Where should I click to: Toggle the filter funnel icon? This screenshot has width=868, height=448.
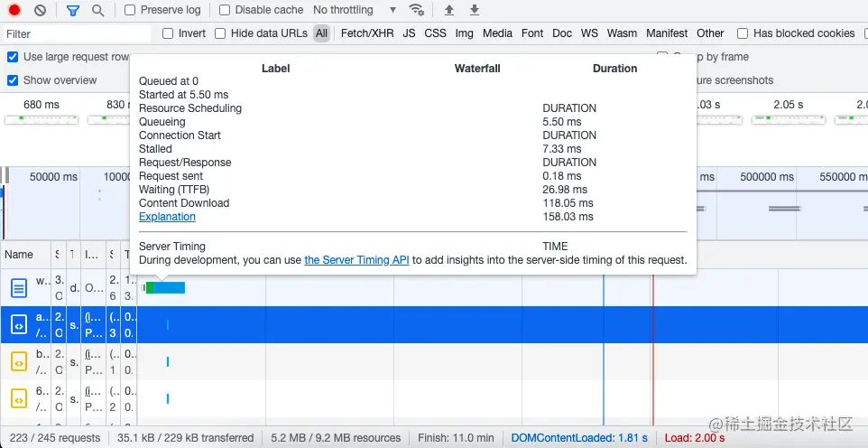click(x=72, y=10)
